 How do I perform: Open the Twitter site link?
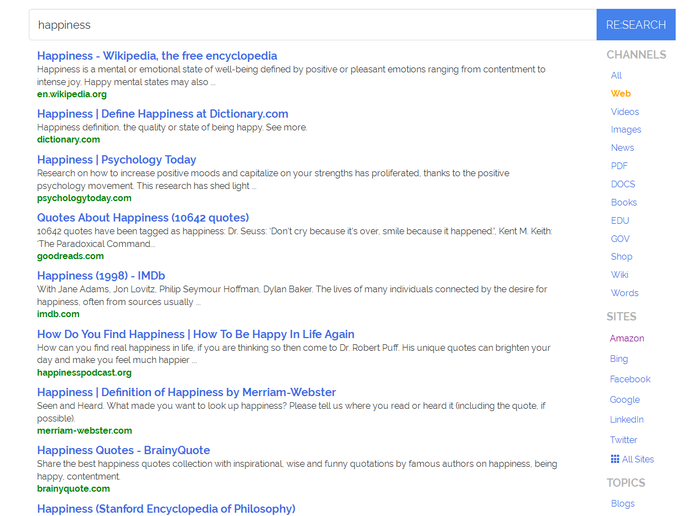[x=623, y=440]
